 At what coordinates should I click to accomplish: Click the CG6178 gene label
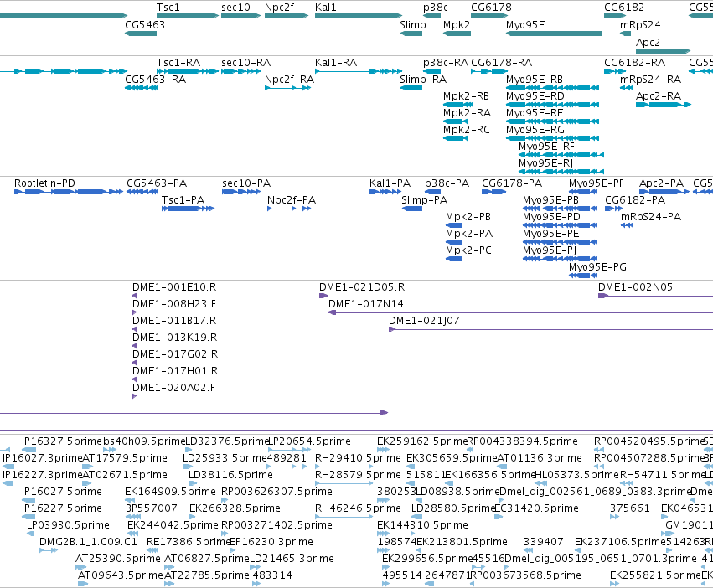pos(491,8)
